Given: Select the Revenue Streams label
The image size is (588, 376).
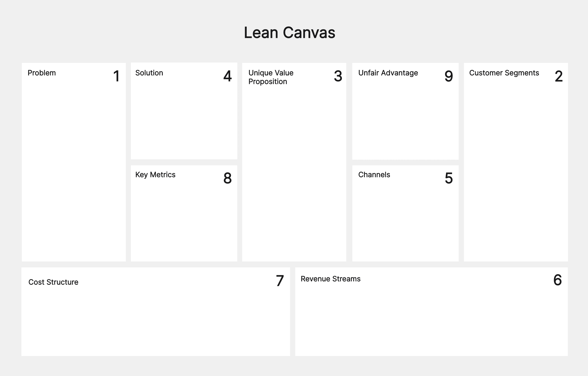Looking at the screenshot, I should point(330,279).
